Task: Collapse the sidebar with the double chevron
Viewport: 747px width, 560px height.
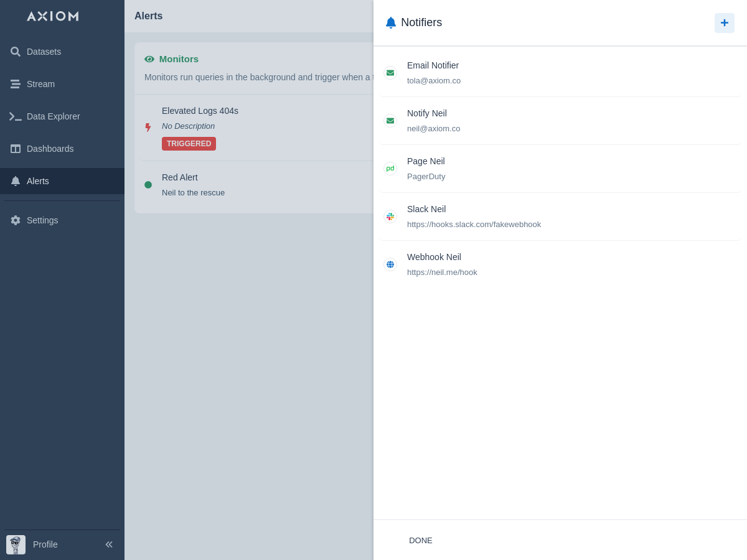Action: pos(109,544)
